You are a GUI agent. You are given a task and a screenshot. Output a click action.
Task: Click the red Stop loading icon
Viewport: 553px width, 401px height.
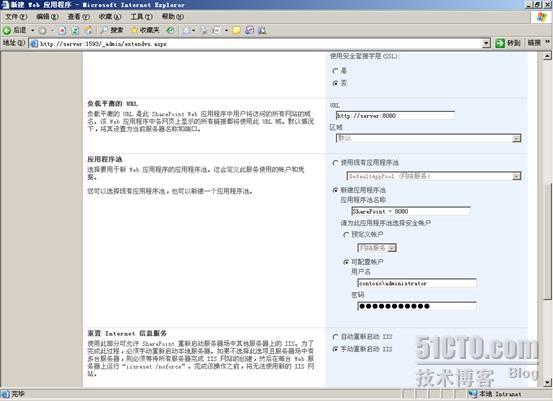coord(62,31)
